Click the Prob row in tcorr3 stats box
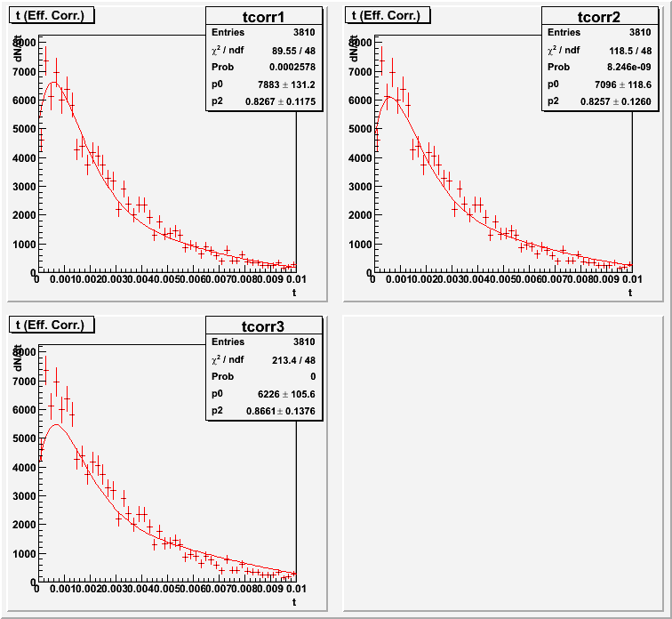The height and width of the screenshot is (619, 672). click(264, 377)
